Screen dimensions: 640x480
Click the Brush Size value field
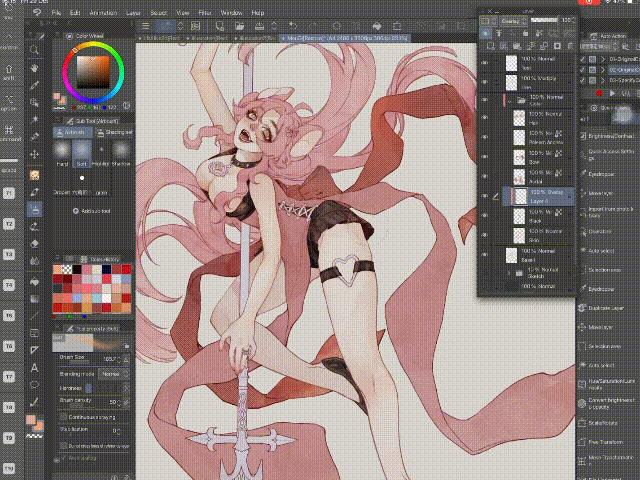coord(110,358)
